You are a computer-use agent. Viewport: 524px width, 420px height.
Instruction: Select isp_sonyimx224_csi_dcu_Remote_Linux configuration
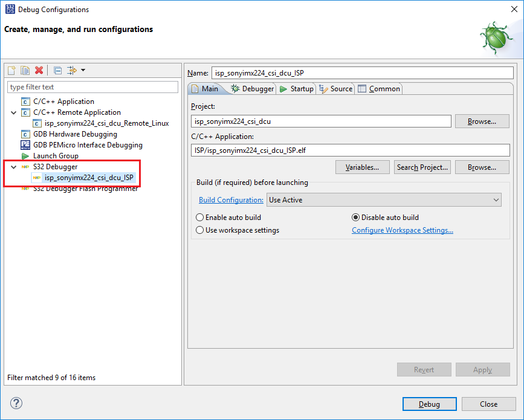[x=106, y=123]
